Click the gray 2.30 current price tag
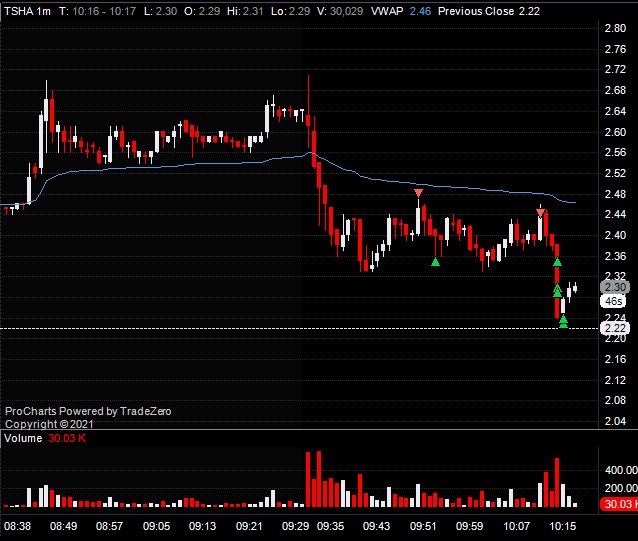Viewport: 638px width, 541px height. (x=615, y=287)
